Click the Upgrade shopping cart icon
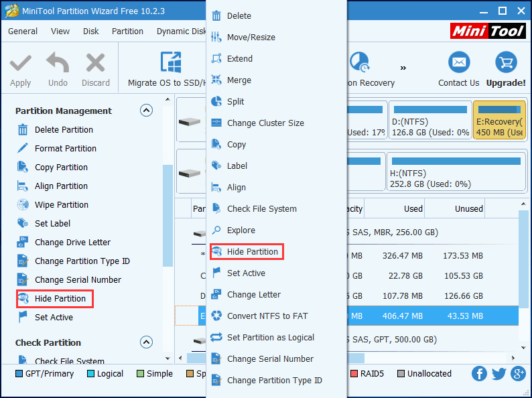The image size is (532, 398). 506,62
